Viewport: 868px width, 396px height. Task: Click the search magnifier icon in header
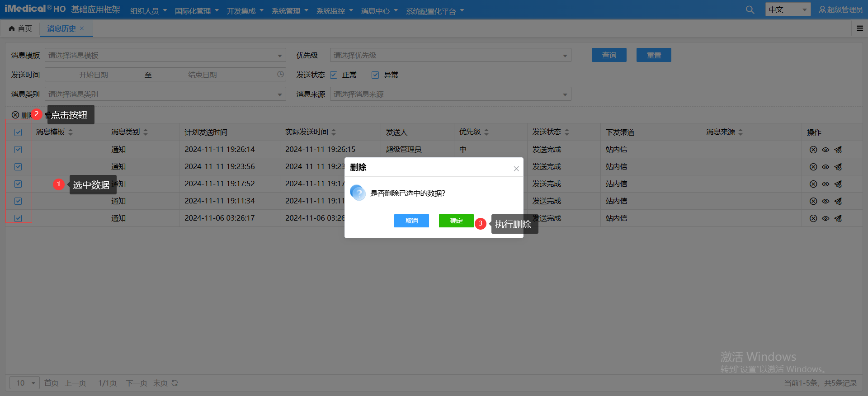click(x=750, y=9)
